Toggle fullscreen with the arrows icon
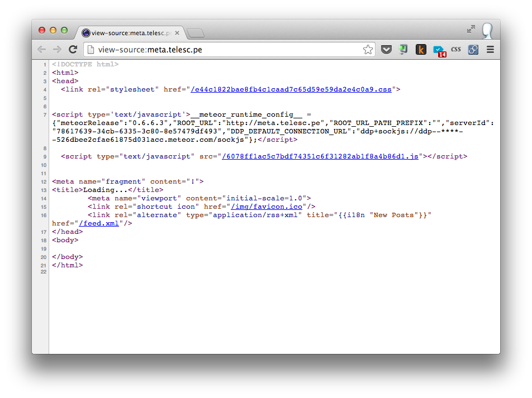The width and height of the screenshot is (532, 398). (471, 29)
